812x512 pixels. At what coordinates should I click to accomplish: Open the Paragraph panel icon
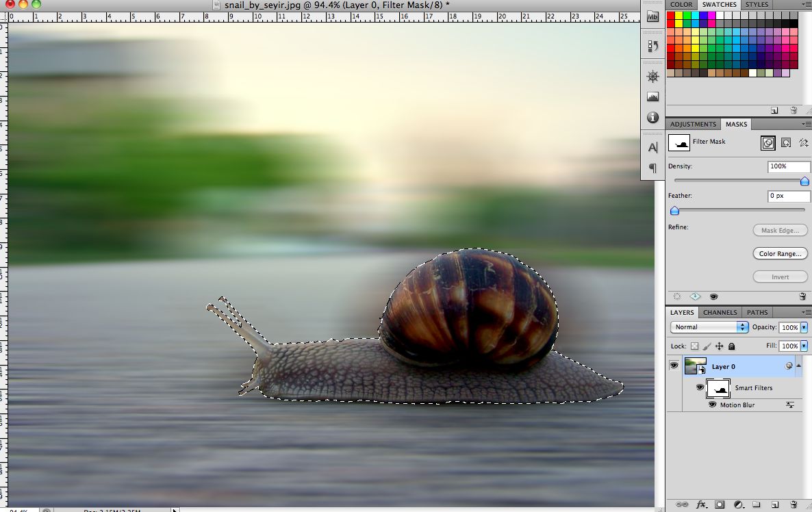click(652, 168)
